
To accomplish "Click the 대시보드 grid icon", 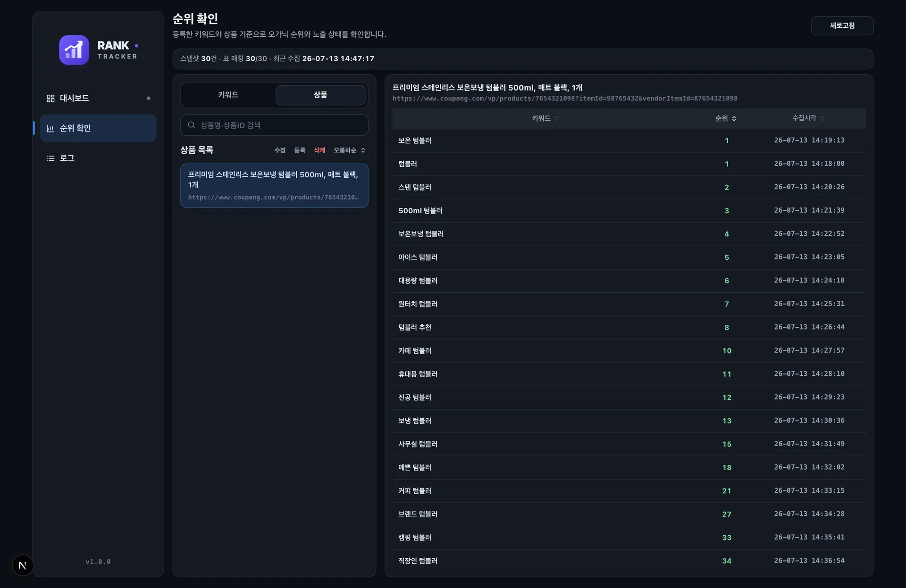I will pos(50,98).
